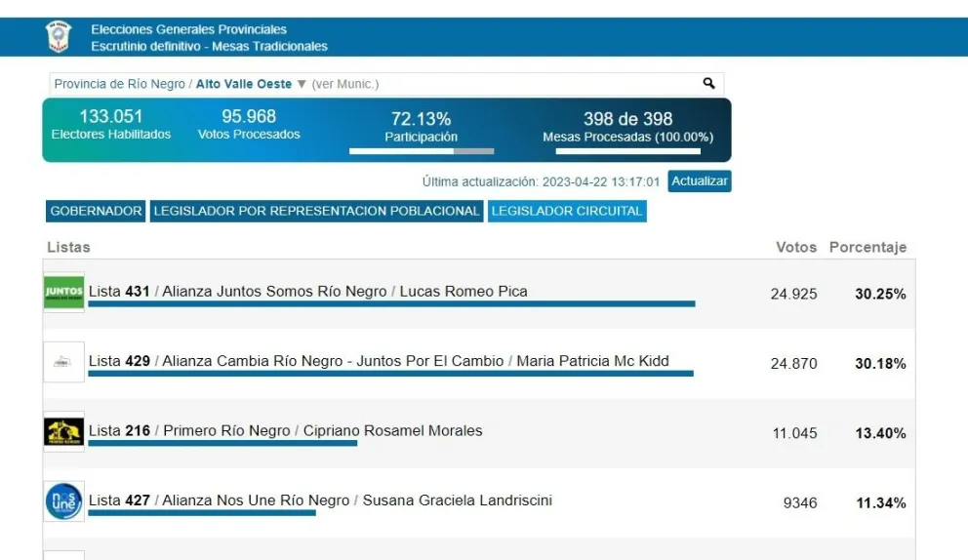Click the Primero Río Negro yellow logo
Image resolution: width=968 pixels, height=560 pixels.
63,431
